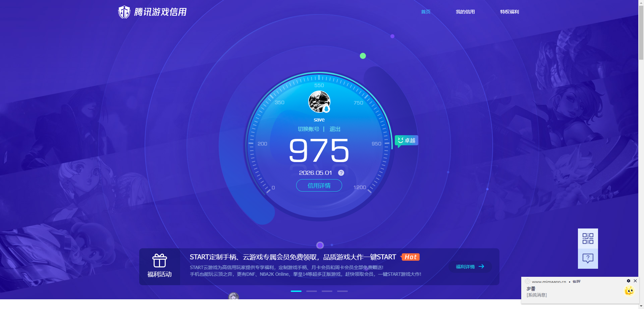
Task: Open the 首页 navigation tab
Action: (426, 12)
